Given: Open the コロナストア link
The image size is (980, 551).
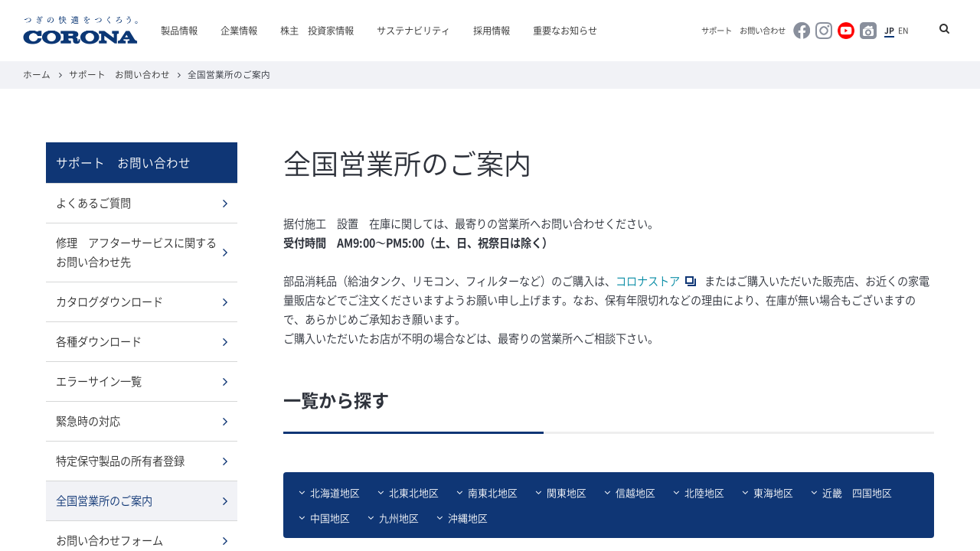Looking at the screenshot, I should pos(648,281).
